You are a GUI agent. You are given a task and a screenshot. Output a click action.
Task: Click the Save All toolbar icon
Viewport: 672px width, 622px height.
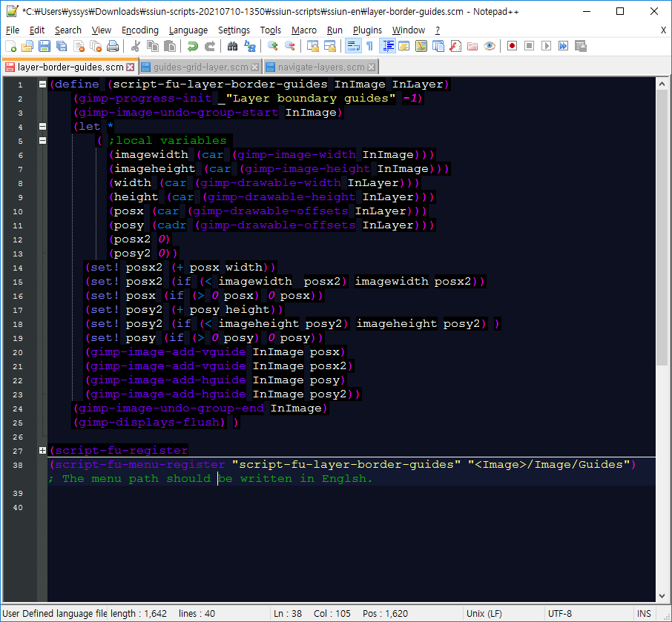pos(62,46)
